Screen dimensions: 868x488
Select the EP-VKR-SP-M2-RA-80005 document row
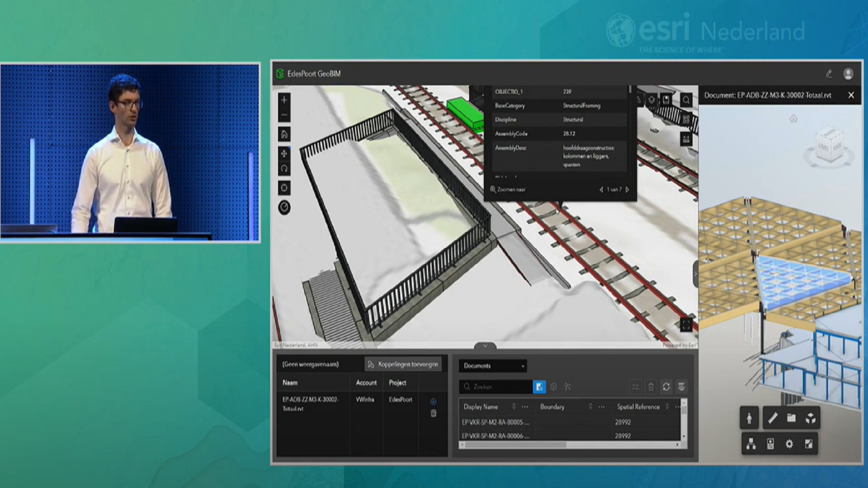(495, 422)
